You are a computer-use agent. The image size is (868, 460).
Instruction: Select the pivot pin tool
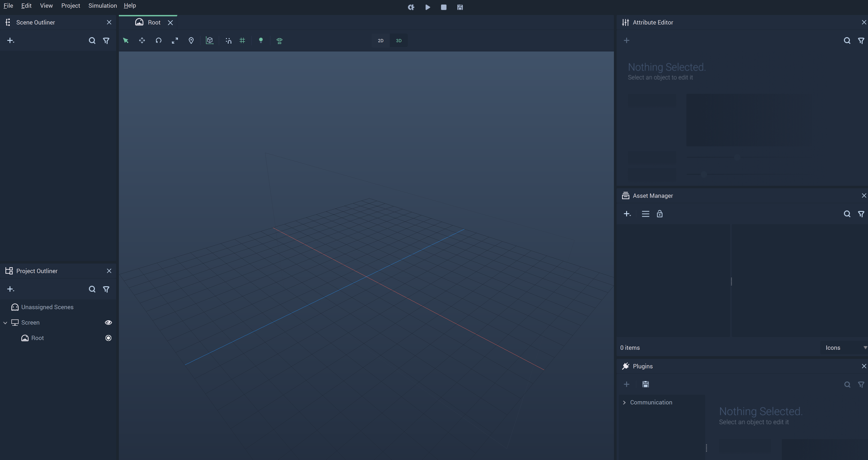(x=191, y=40)
